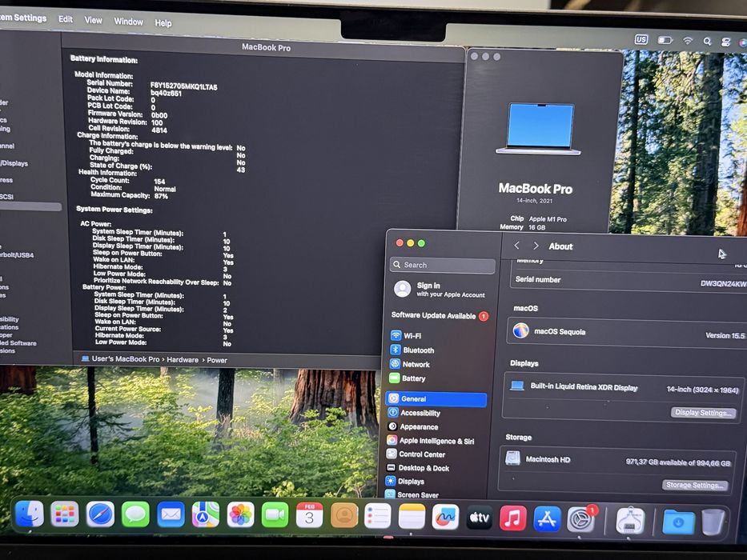Image resolution: width=747 pixels, height=560 pixels.
Task: Open System Settings icon in the Dock
Action: click(580, 519)
